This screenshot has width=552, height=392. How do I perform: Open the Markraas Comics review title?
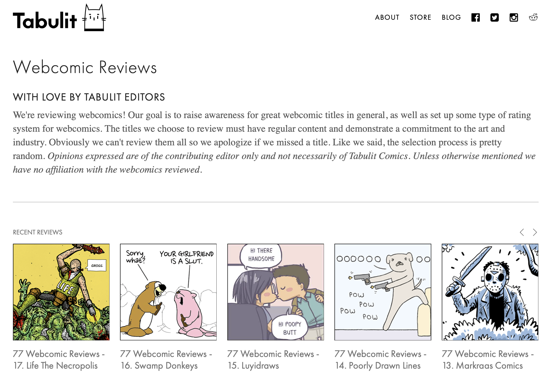(488, 360)
